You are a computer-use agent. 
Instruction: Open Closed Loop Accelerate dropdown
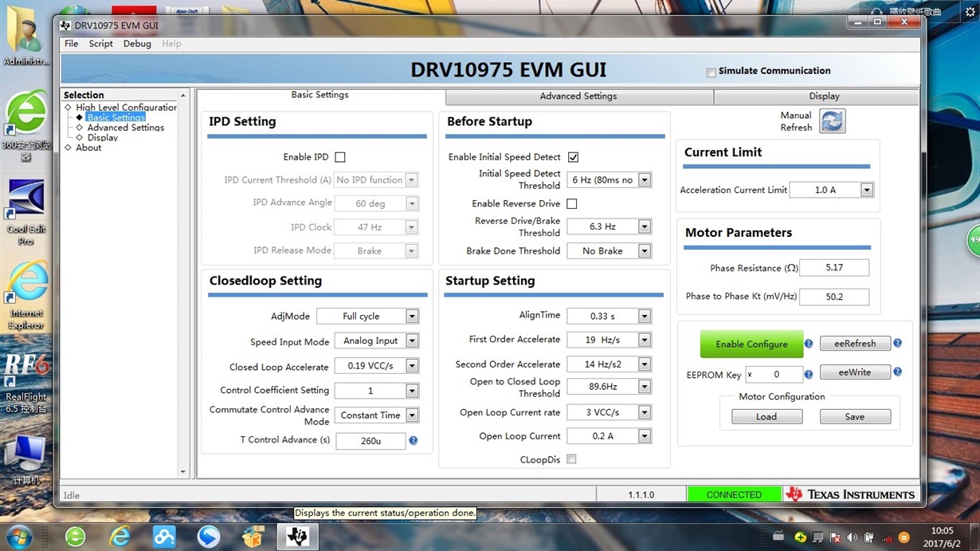point(412,366)
